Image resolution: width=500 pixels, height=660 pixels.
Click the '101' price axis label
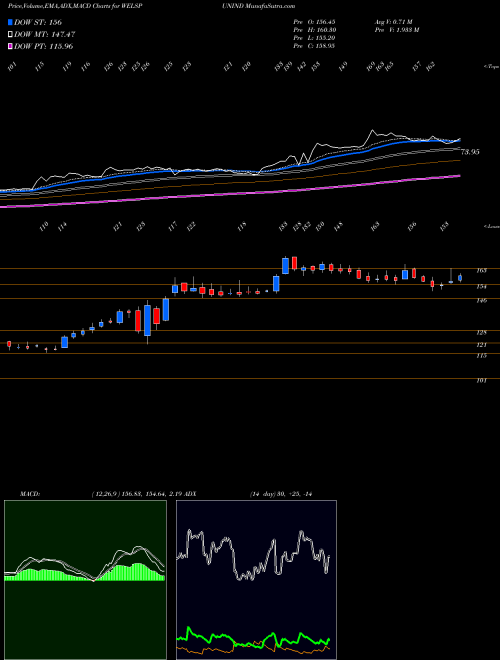pos(481,381)
